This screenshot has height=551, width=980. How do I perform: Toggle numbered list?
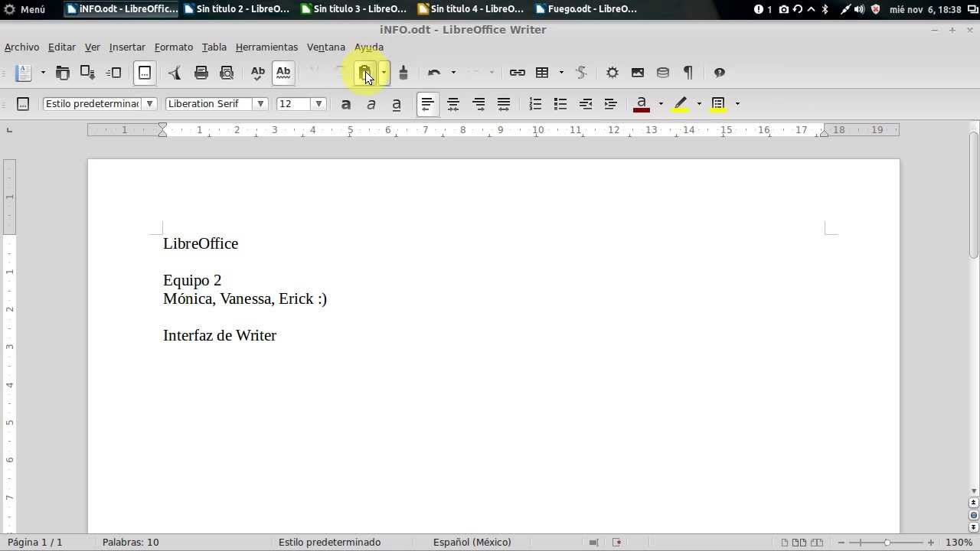tap(535, 104)
